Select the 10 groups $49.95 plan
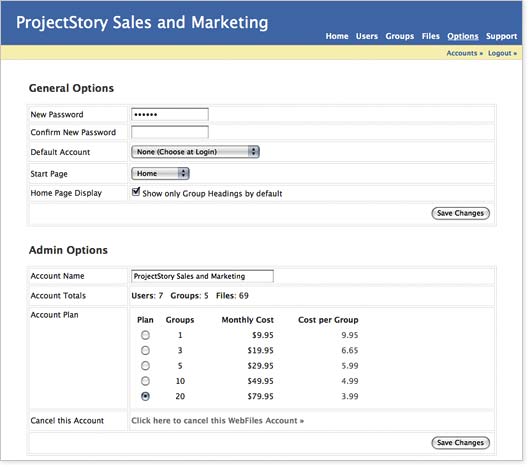The width and height of the screenshot is (529, 467). [145, 381]
